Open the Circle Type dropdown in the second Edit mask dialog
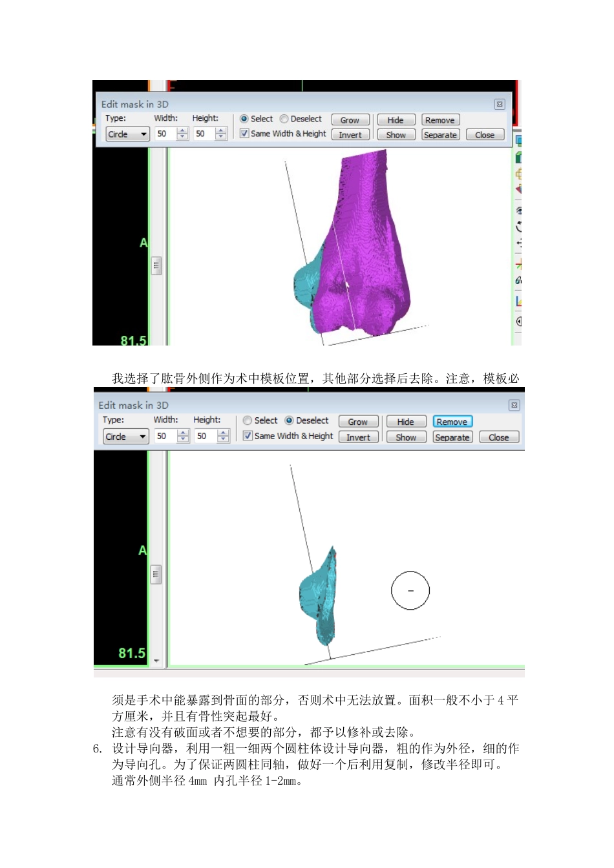Viewport: 614px width, 868px height. 126,437
